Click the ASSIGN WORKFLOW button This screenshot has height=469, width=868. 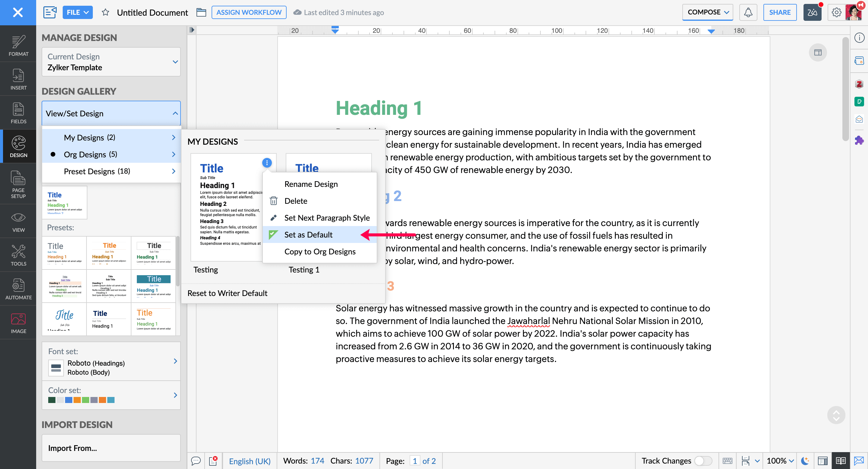(249, 12)
